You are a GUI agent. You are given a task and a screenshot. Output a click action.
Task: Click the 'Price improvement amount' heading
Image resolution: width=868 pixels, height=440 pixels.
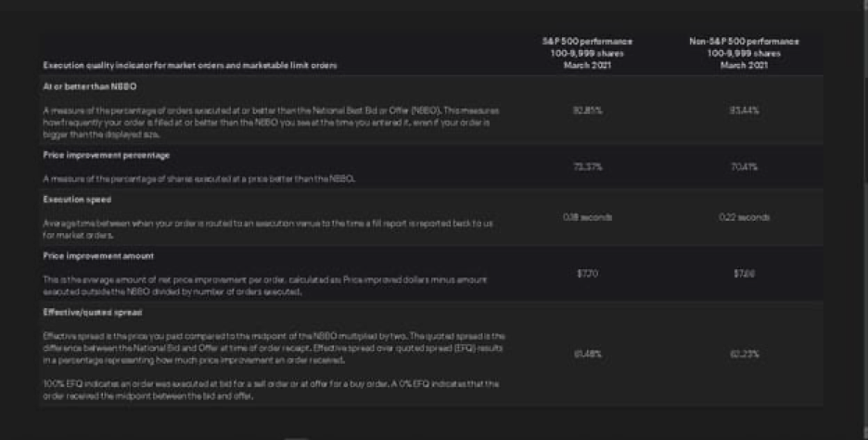(98, 256)
